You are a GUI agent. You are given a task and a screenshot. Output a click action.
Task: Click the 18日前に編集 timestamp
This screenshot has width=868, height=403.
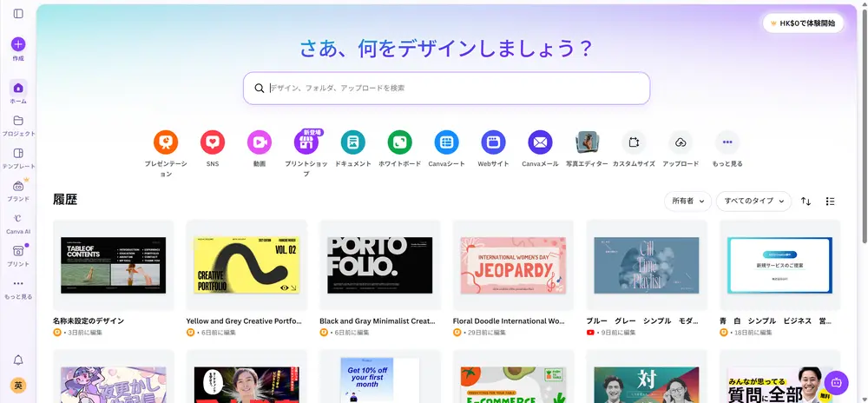point(753,333)
